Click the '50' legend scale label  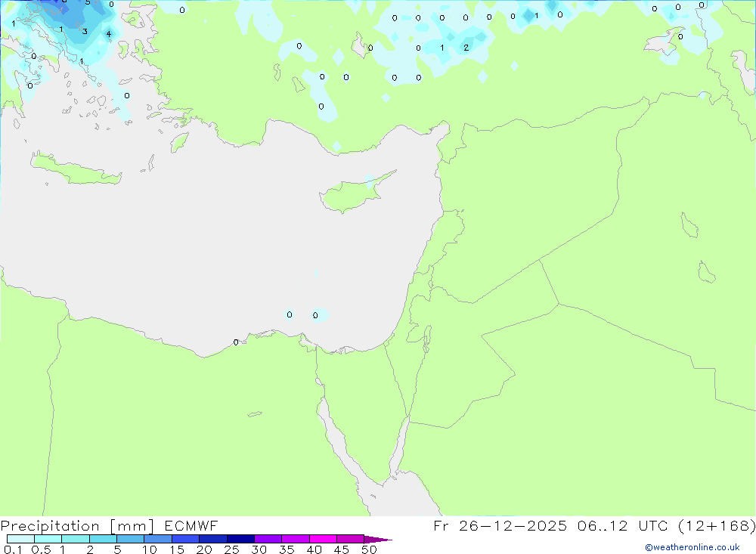coord(369,549)
